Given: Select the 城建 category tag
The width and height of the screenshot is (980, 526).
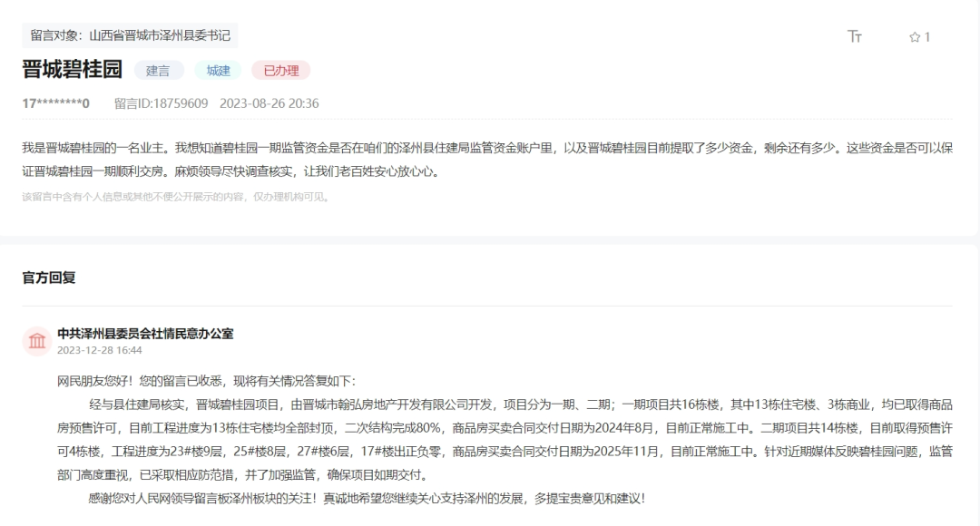Looking at the screenshot, I should click(218, 71).
